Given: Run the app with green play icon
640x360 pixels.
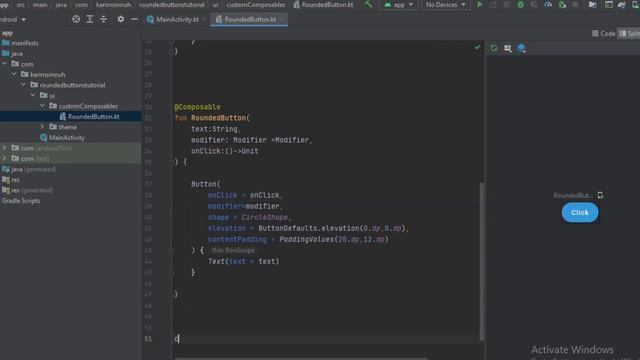Looking at the screenshot, I should point(480,4).
